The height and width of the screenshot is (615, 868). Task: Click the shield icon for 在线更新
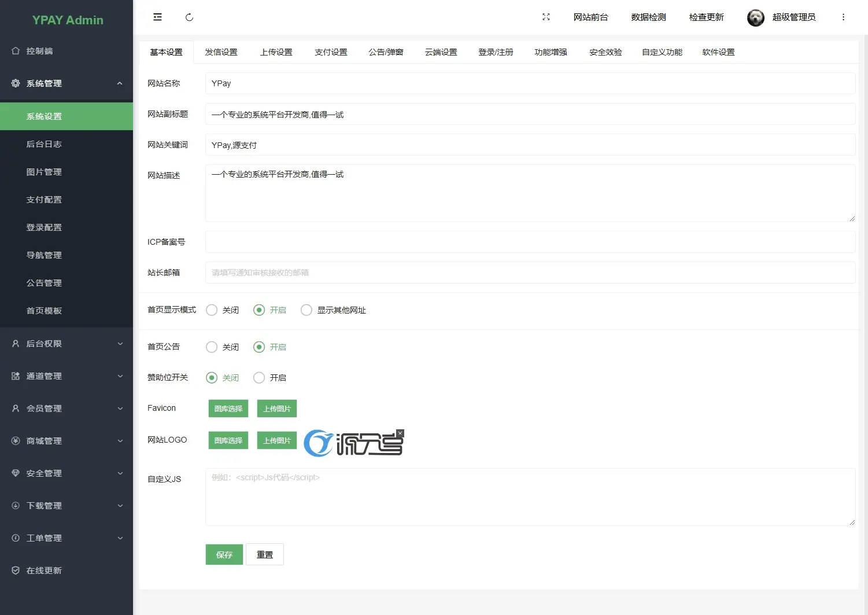tap(16, 570)
